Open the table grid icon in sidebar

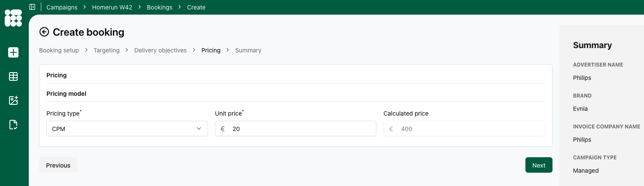[x=13, y=76]
